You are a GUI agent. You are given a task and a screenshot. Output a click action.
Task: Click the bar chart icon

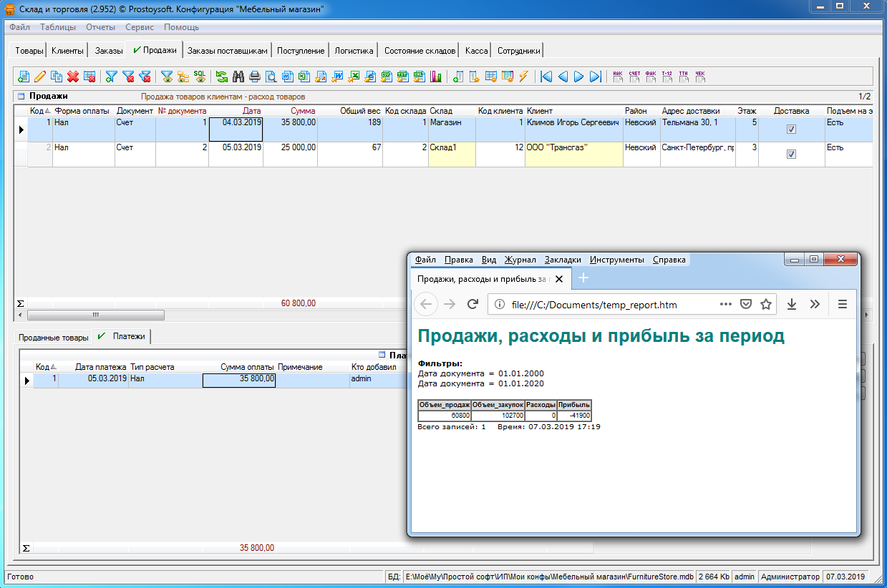[x=435, y=77]
